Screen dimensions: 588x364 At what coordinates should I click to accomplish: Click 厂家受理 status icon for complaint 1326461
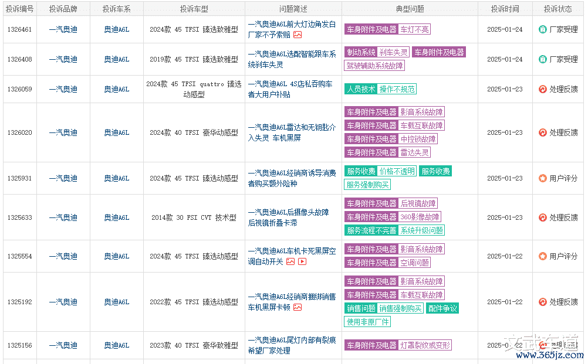[x=542, y=29]
